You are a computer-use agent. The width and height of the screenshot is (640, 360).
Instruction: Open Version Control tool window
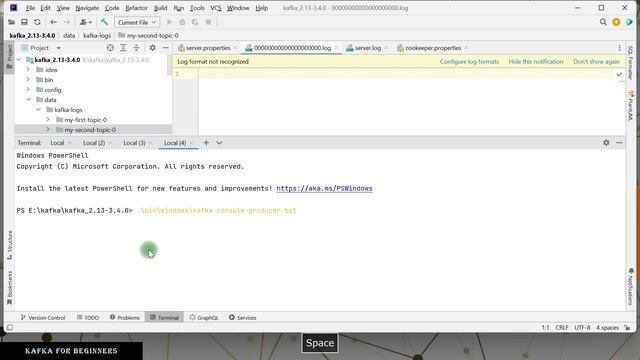pos(42,318)
